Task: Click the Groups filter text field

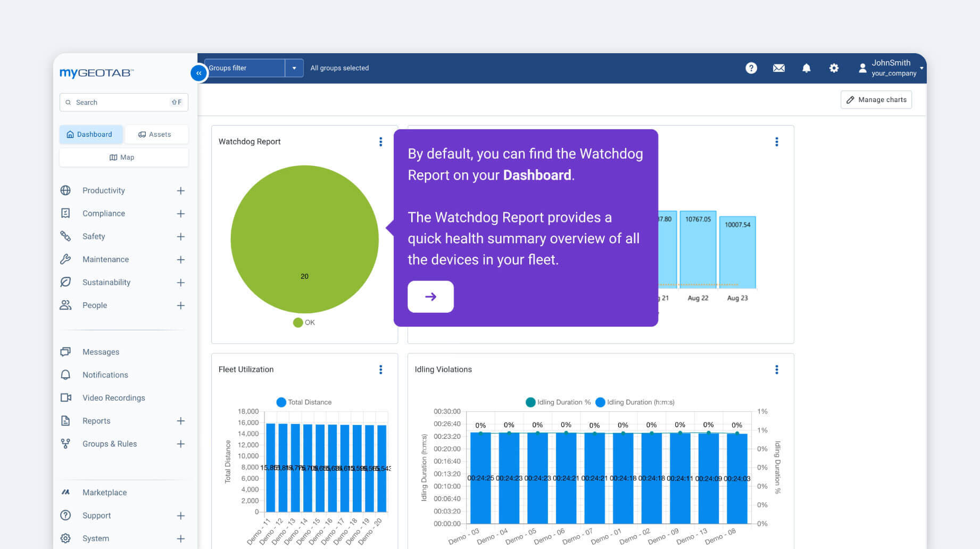Action: coord(245,68)
